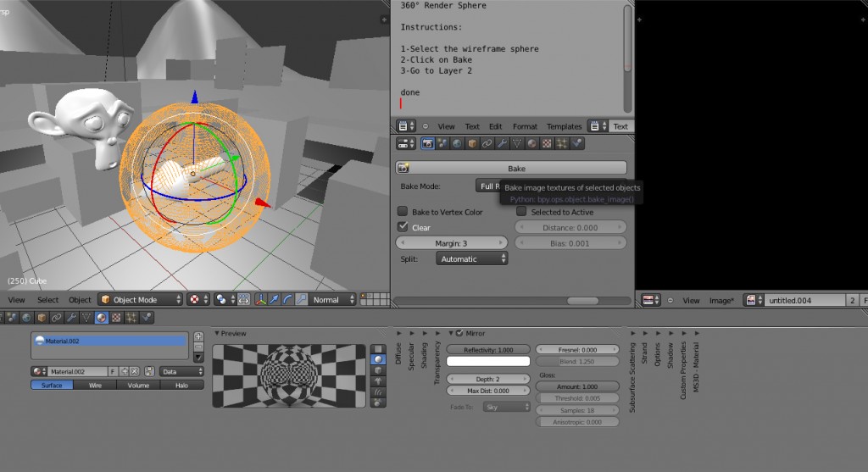The width and height of the screenshot is (868, 472).
Task: Open Object menu in 3D viewport
Action: click(80, 300)
